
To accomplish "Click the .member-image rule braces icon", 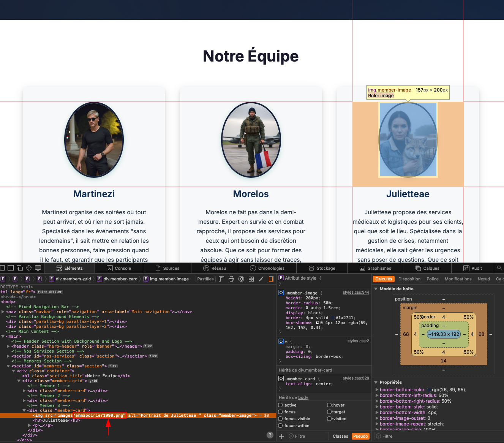I will 281,293.
